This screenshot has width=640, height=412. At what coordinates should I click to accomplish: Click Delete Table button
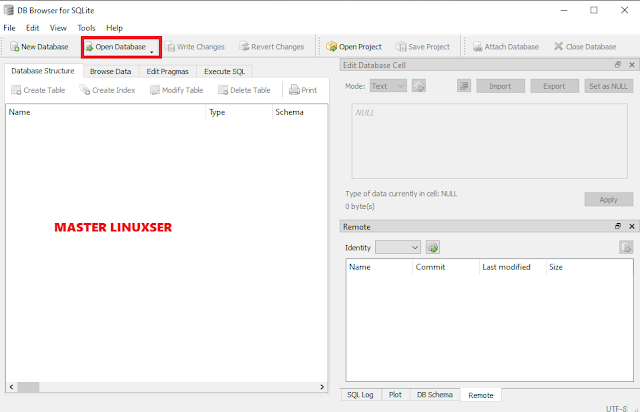(244, 90)
